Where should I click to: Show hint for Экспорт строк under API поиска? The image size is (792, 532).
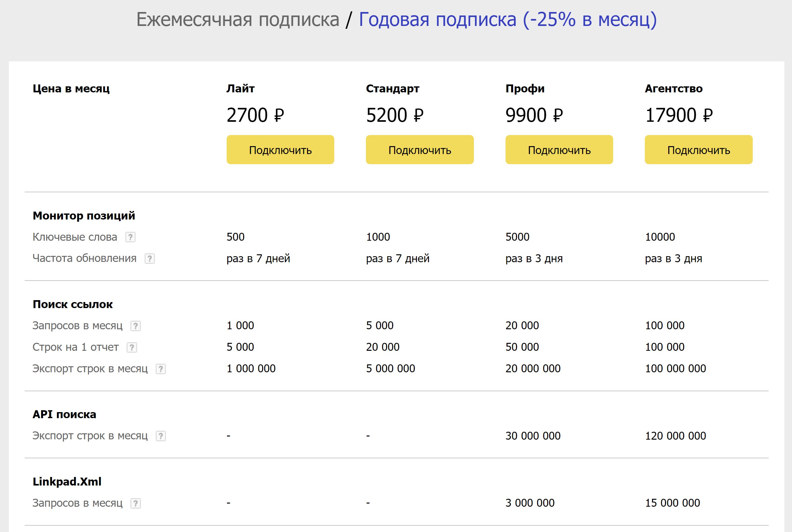pyautogui.click(x=160, y=436)
